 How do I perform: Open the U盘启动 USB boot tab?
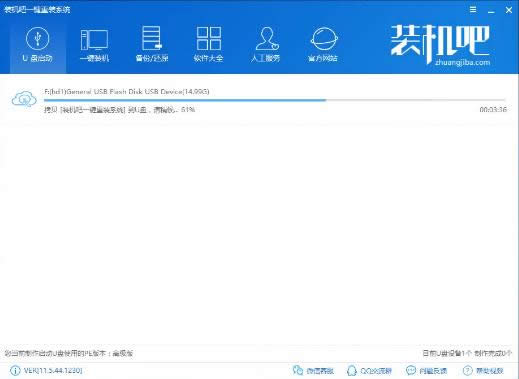click(38, 45)
